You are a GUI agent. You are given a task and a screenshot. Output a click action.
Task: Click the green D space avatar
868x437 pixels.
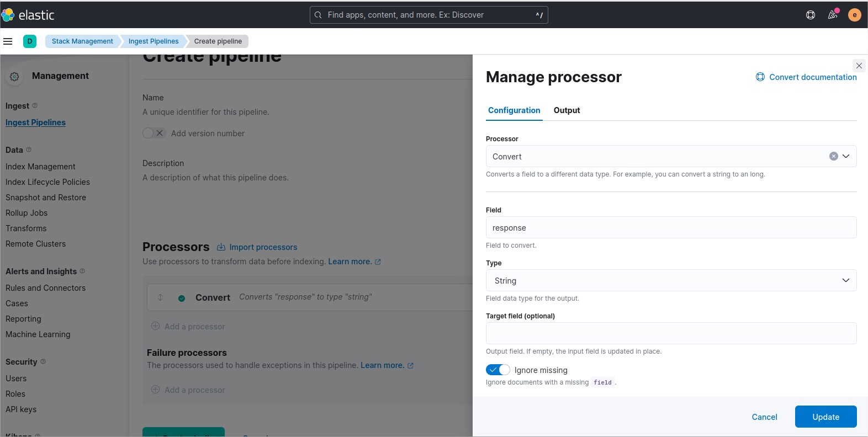click(30, 41)
